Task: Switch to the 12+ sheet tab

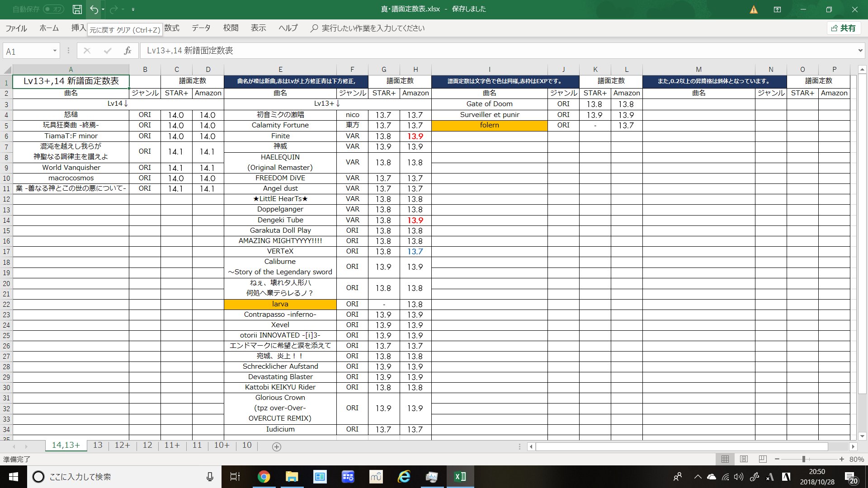Action: (x=122, y=445)
